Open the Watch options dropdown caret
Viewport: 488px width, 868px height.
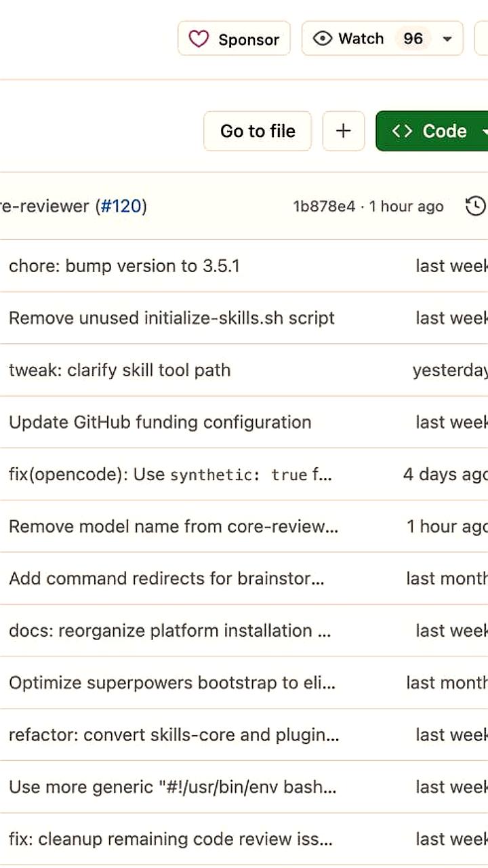[x=447, y=39]
